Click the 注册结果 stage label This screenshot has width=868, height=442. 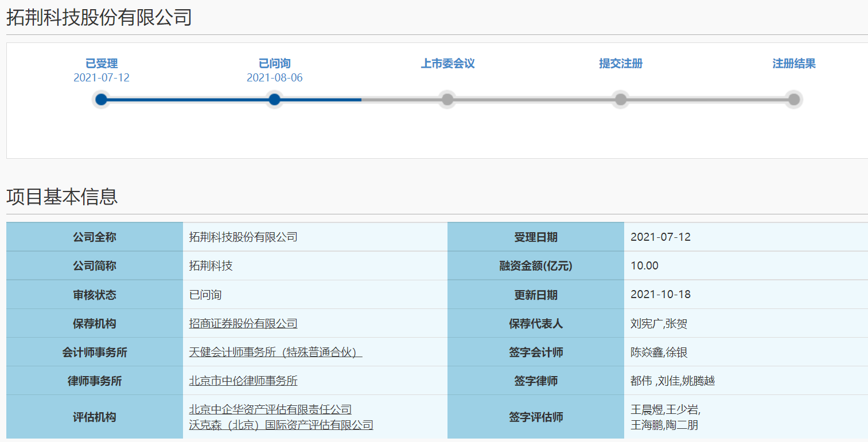794,64
